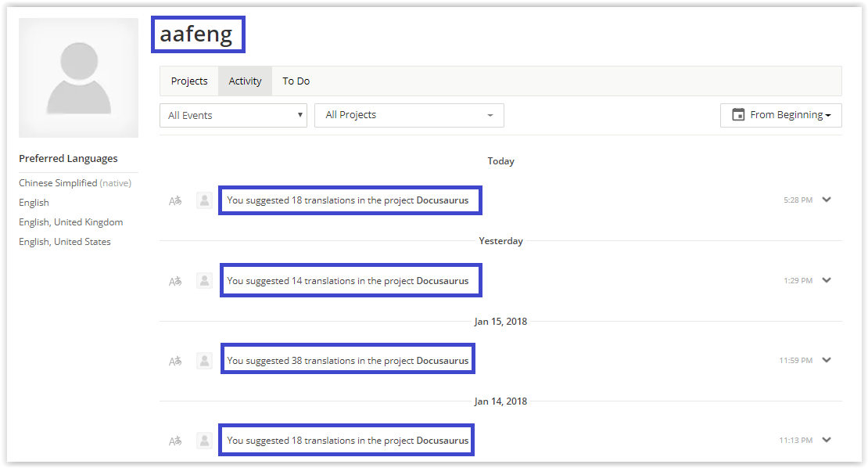The height and width of the screenshot is (468, 868).
Task: Open the To Do tab
Action: [296, 81]
